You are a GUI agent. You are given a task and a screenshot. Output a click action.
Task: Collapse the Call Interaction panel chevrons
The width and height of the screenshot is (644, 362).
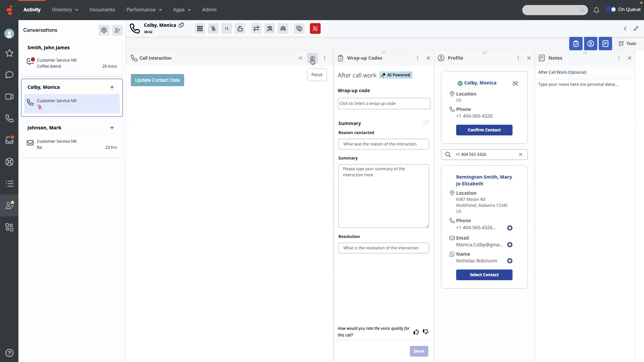301,58
